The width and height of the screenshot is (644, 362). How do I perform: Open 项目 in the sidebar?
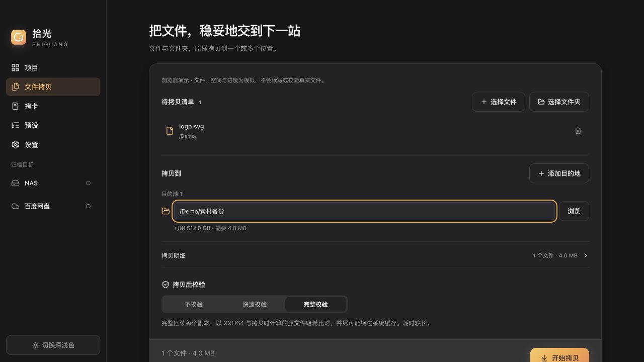coord(53,68)
